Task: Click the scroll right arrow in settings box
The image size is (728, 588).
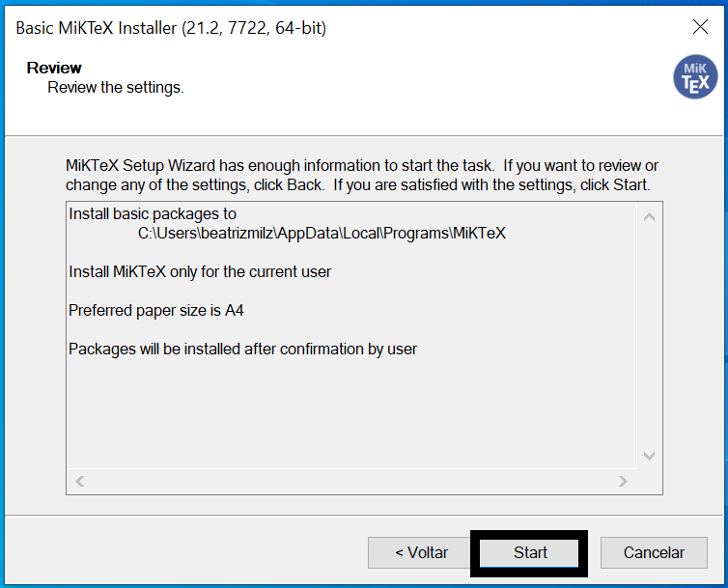Action: coord(624,481)
